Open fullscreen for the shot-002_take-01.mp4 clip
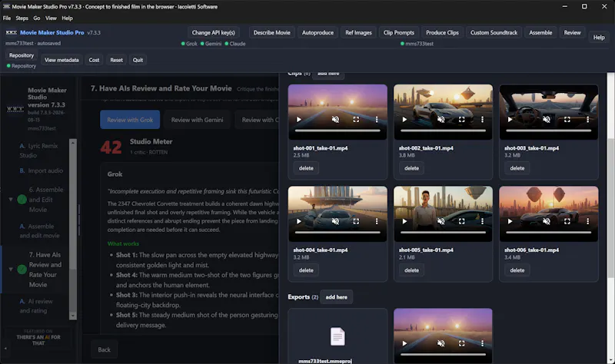 pos(462,120)
